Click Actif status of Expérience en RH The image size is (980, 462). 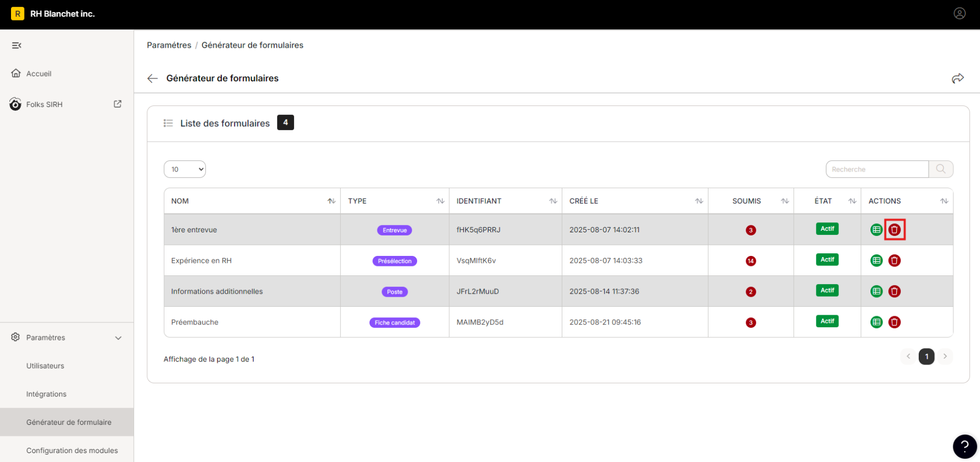pyautogui.click(x=827, y=260)
